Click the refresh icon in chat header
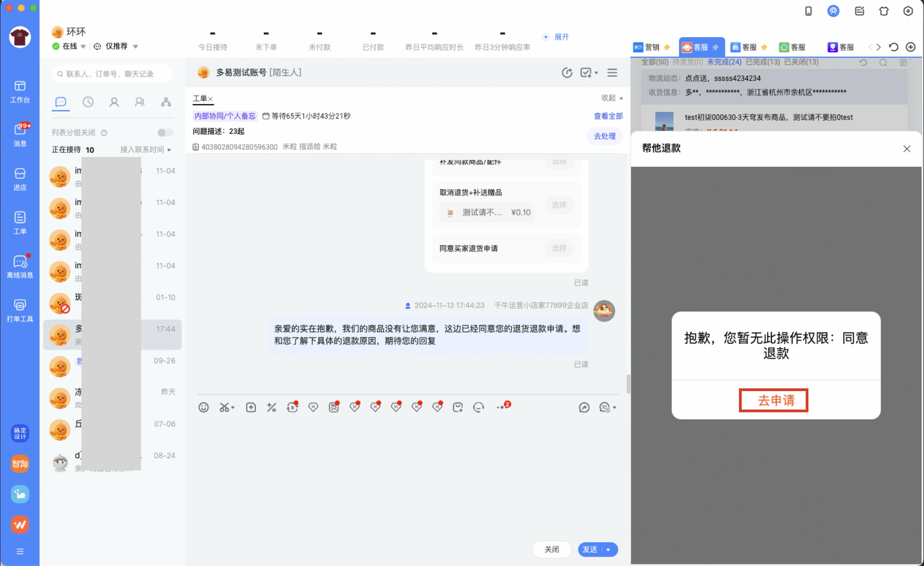924x566 pixels. [x=567, y=73]
